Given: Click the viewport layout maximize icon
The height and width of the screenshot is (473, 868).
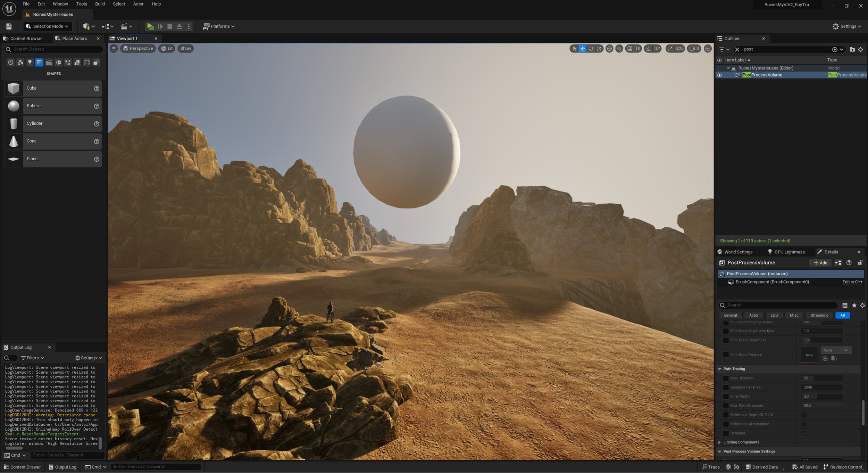Looking at the screenshot, I should pyautogui.click(x=708, y=49).
